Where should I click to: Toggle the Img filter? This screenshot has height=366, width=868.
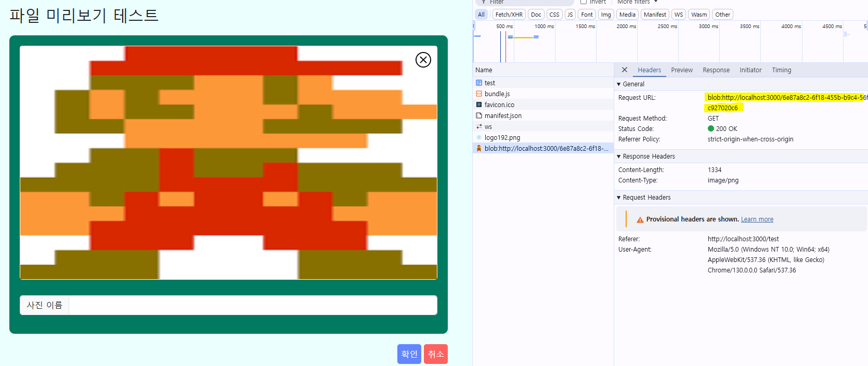click(x=606, y=15)
